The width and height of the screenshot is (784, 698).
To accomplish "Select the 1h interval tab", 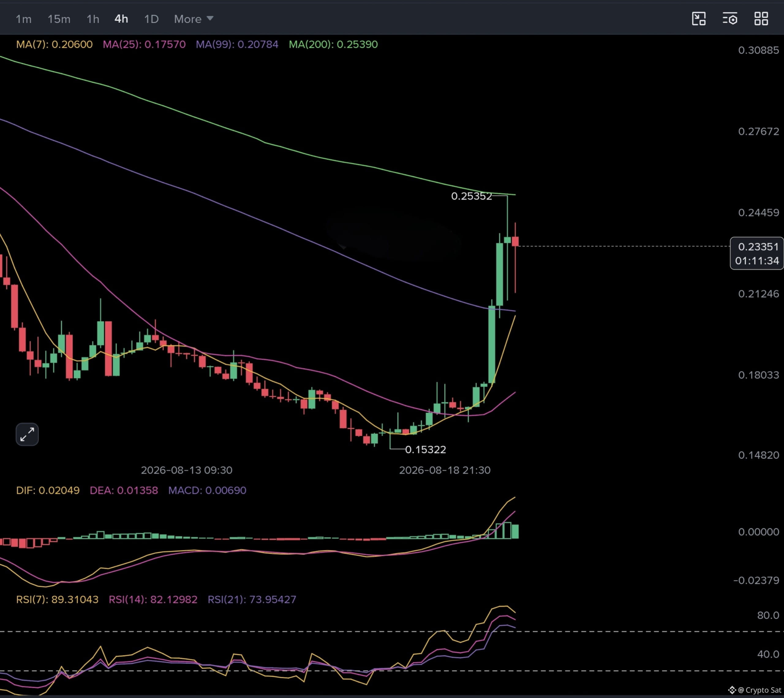I will [93, 19].
